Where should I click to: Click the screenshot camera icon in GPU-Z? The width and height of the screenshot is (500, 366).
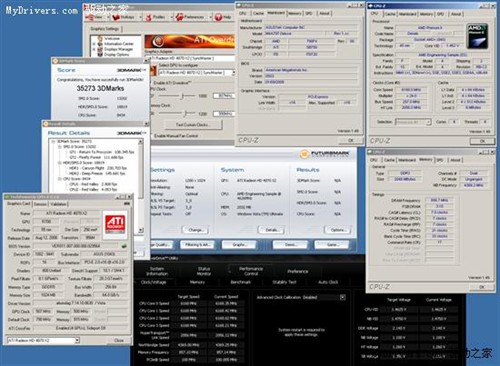pyautogui.click(x=127, y=203)
